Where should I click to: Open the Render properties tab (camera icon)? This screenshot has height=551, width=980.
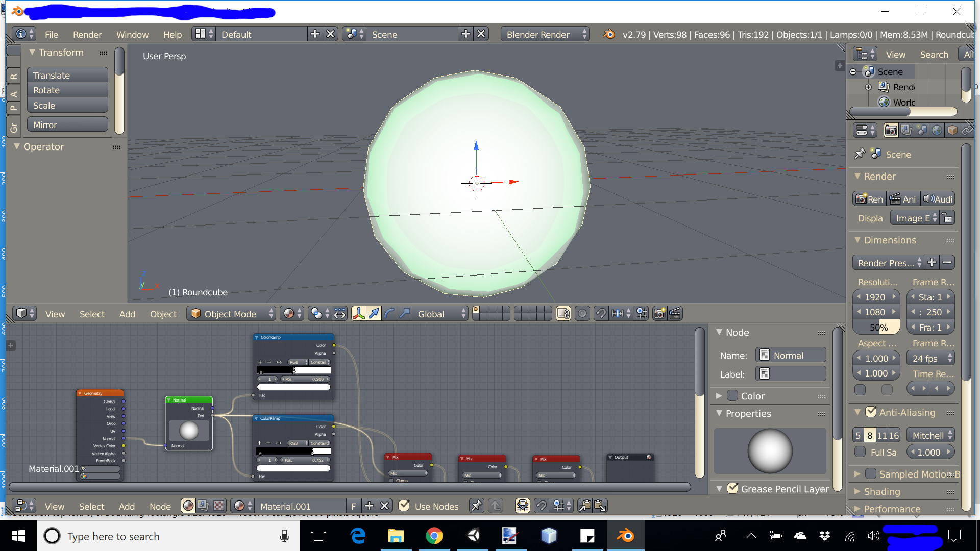(891, 130)
